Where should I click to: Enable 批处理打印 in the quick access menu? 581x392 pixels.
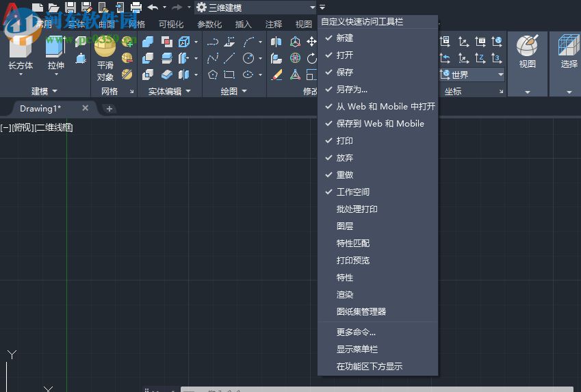click(x=378, y=209)
